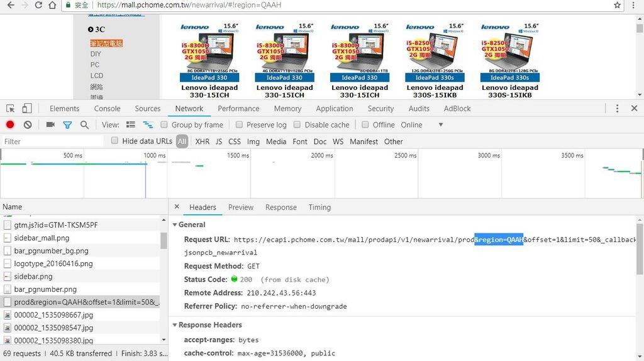644x361 pixels.
Task: Open network search magnifier icon
Action: [85, 125]
